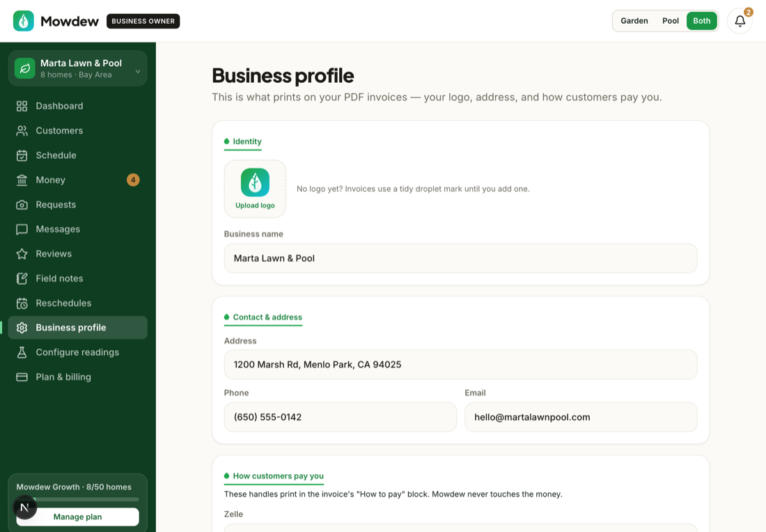The image size is (766, 532).
Task: Open the Reschedules page
Action: [x=78, y=303]
